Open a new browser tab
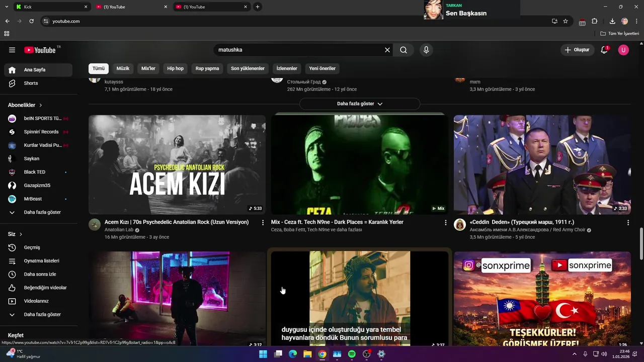The height and width of the screenshot is (362, 644). click(258, 7)
